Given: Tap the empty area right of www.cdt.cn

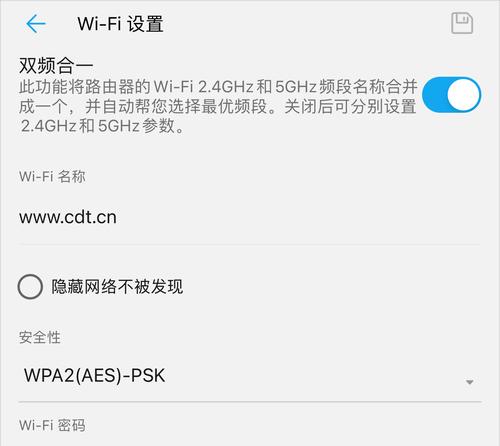Looking at the screenshot, I should pyautogui.click(x=298, y=218).
